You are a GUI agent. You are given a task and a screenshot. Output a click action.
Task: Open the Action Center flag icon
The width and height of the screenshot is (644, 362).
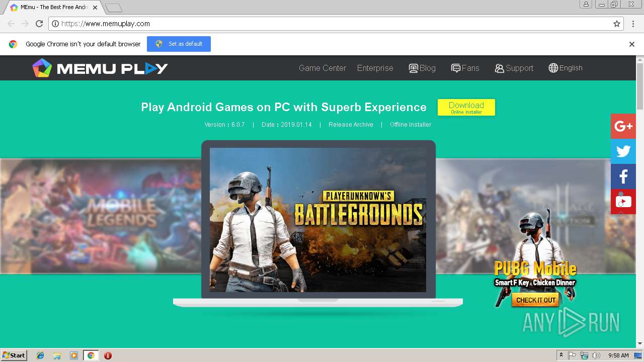coord(572,355)
